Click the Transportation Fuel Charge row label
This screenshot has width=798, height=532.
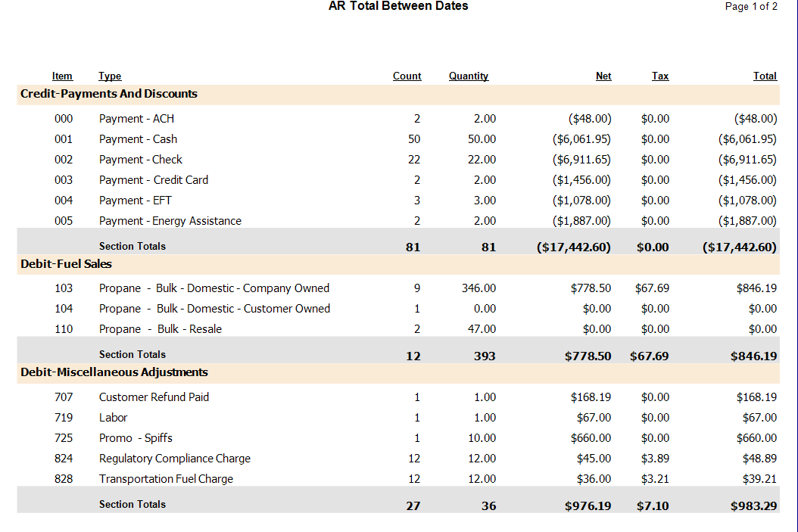coord(166,479)
